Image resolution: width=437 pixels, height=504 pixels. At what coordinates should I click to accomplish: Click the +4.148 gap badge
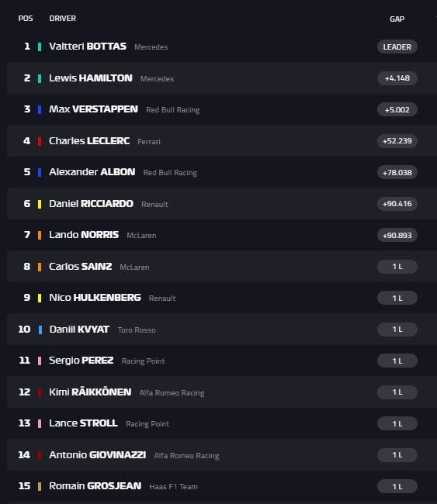[397, 78]
